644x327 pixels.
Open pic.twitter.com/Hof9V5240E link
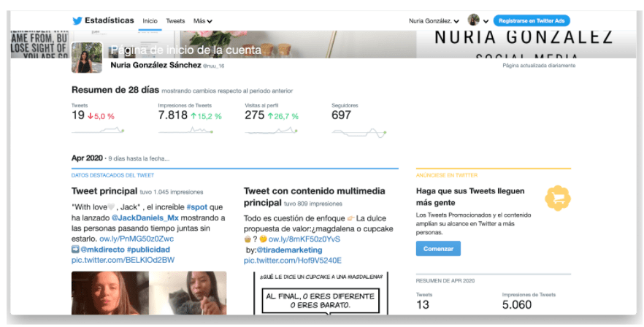pos(292,261)
